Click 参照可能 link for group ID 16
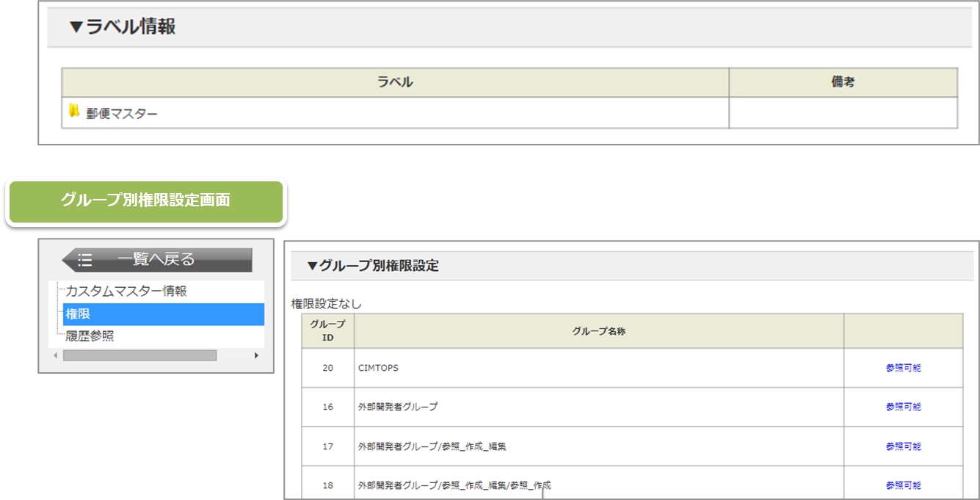The image size is (980, 500). [903, 407]
